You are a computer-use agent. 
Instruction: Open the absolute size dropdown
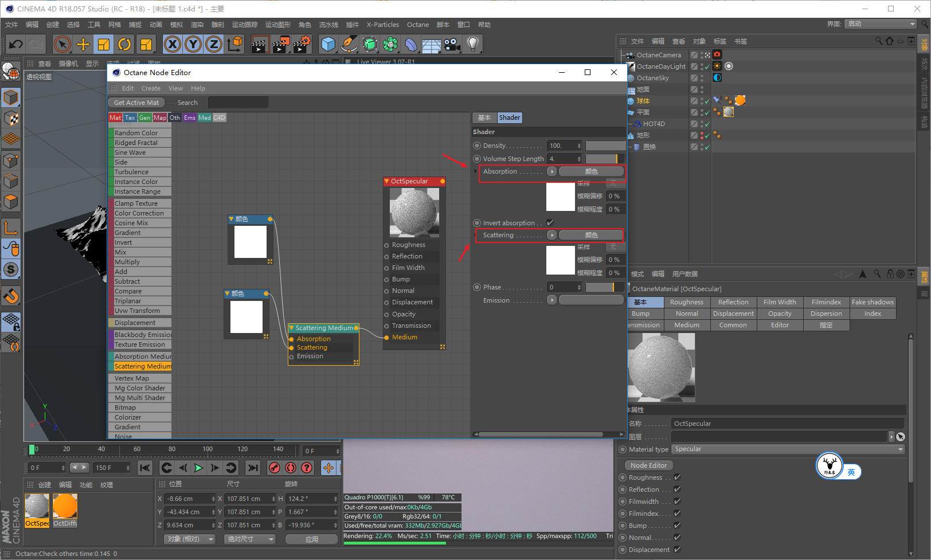point(251,539)
